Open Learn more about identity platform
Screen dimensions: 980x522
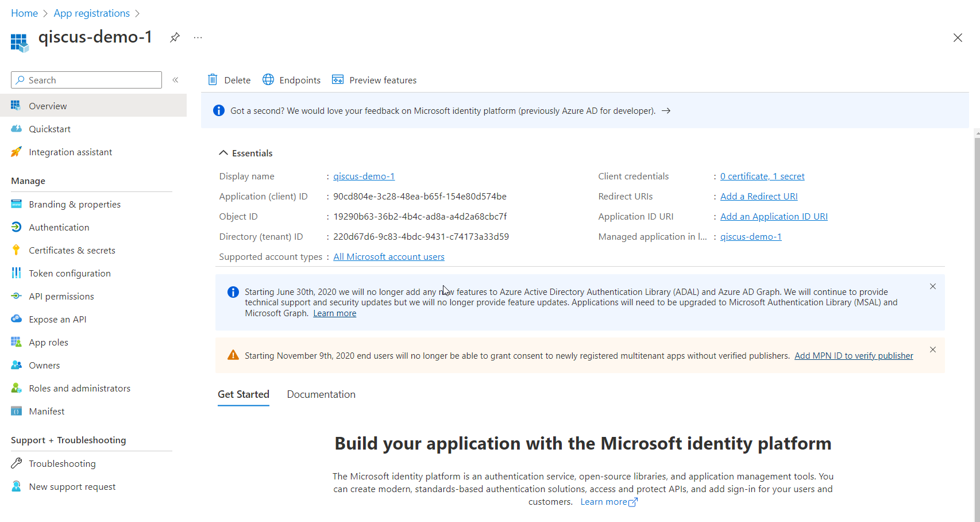(609, 502)
